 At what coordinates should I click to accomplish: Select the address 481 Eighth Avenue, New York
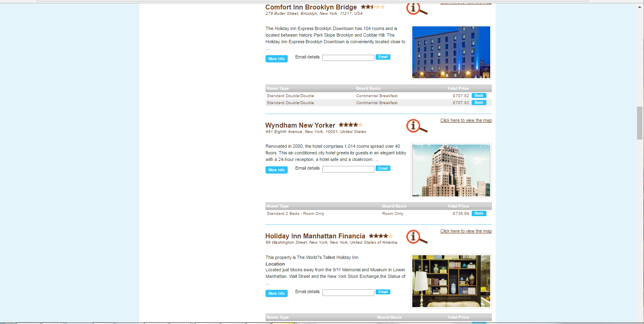[x=316, y=132]
